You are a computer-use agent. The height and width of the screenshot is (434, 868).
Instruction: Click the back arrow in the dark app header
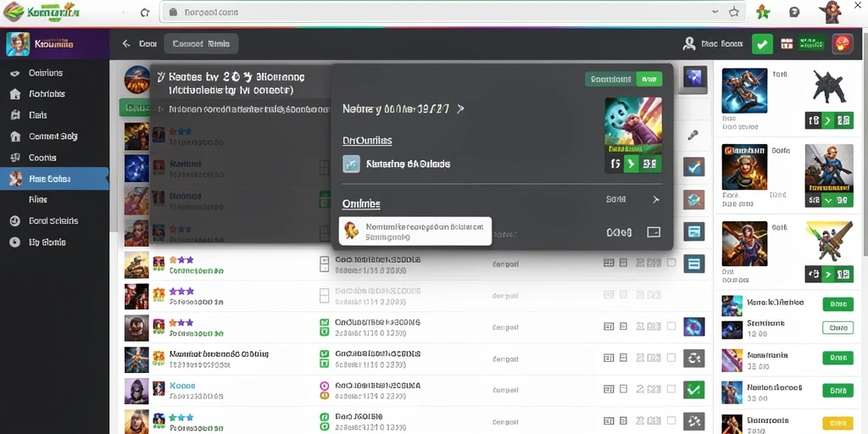tap(126, 43)
